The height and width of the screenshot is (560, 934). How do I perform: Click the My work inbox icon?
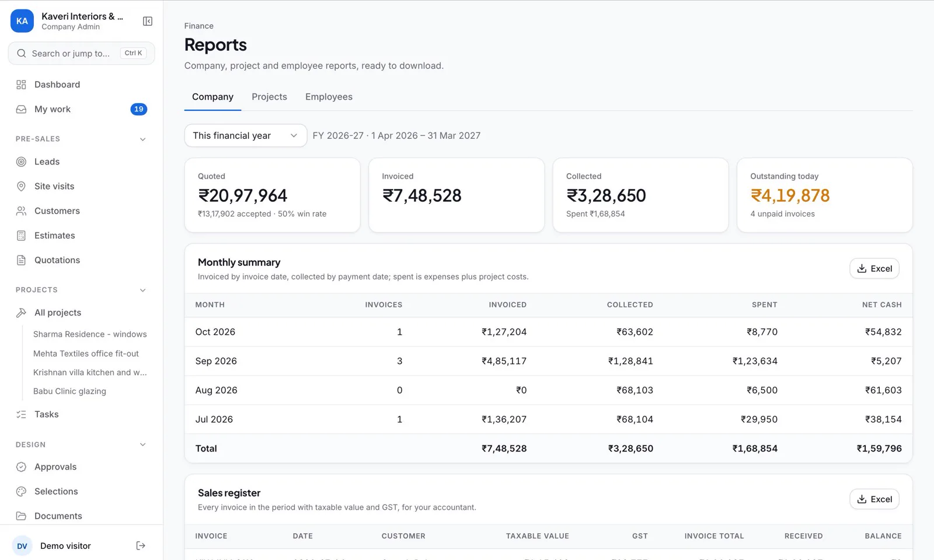click(22, 109)
